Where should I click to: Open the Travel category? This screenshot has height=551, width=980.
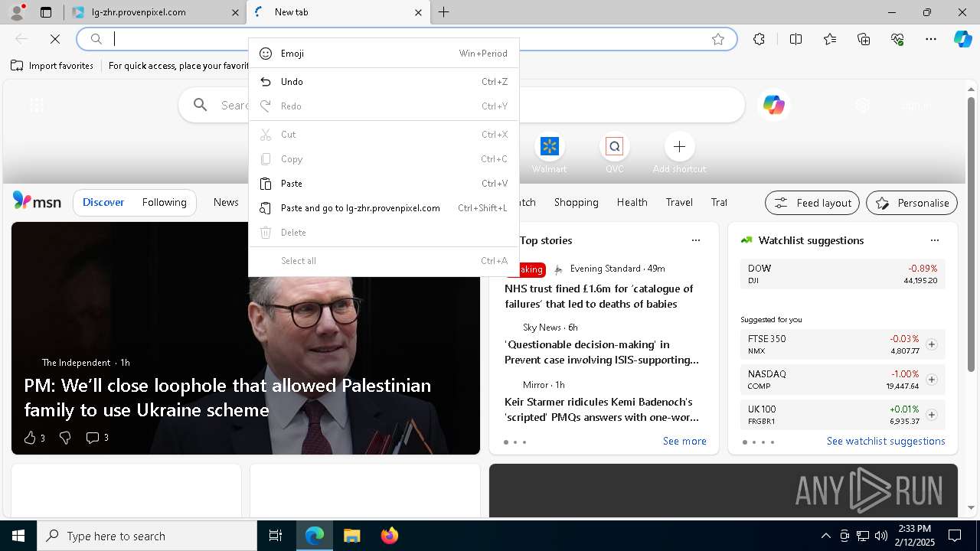(x=679, y=202)
